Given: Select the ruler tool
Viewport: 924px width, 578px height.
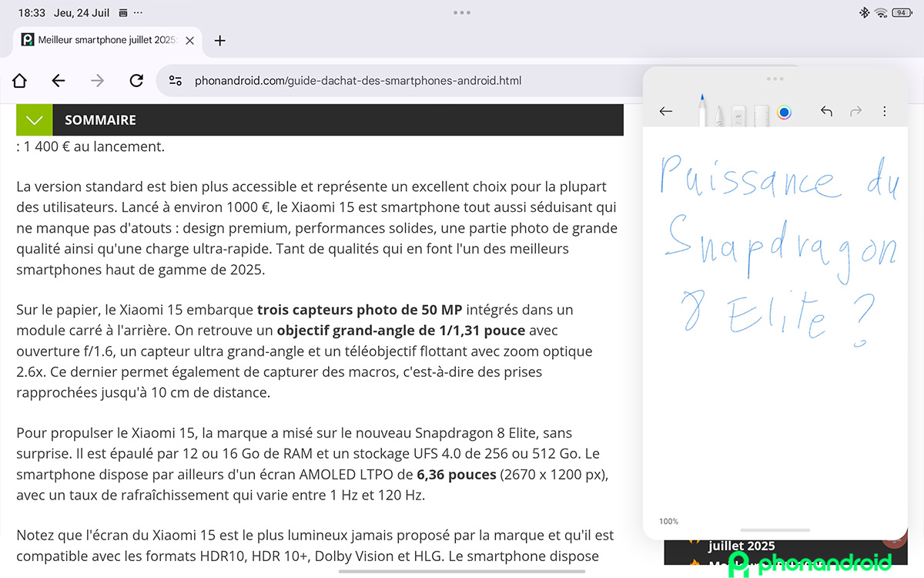Looking at the screenshot, I should pyautogui.click(x=761, y=114).
